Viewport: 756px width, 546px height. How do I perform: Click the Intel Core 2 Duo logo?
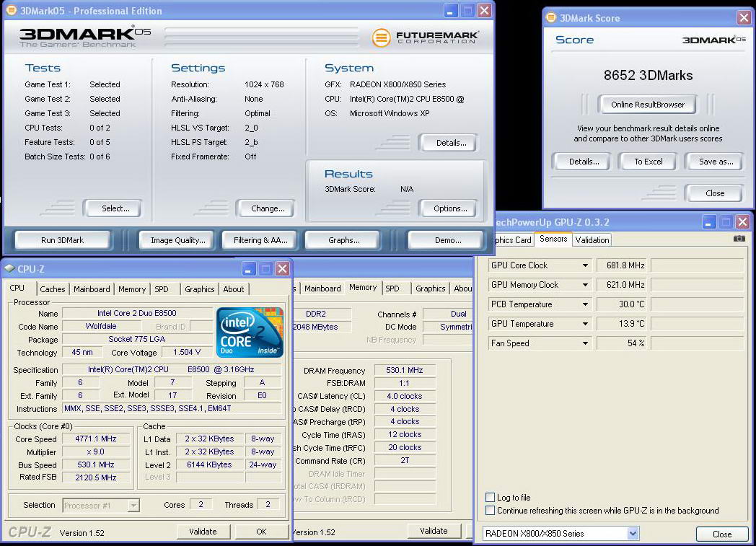click(x=250, y=332)
